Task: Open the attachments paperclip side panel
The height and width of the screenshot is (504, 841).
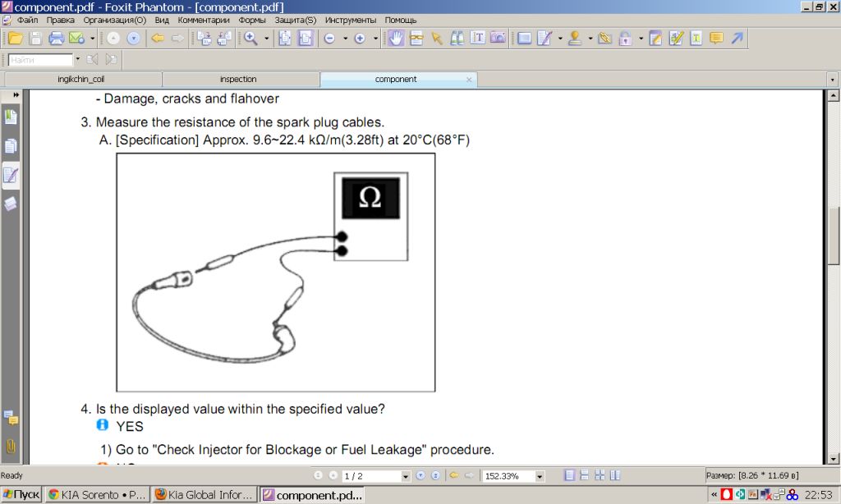Action: [11, 447]
